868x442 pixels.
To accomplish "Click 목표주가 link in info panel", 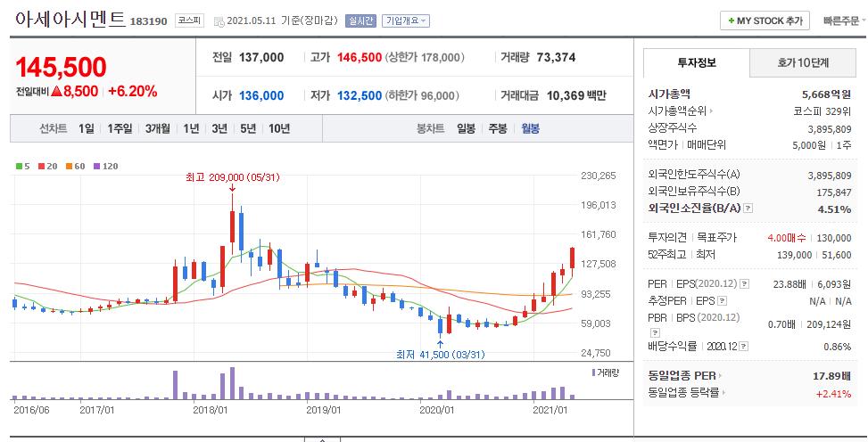I will point(717,237).
